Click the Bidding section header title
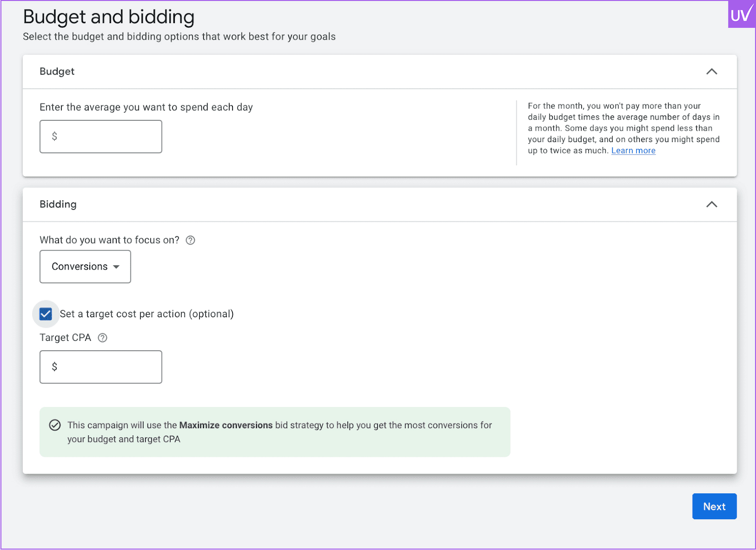Screen dimensions: 756x550 (x=58, y=204)
